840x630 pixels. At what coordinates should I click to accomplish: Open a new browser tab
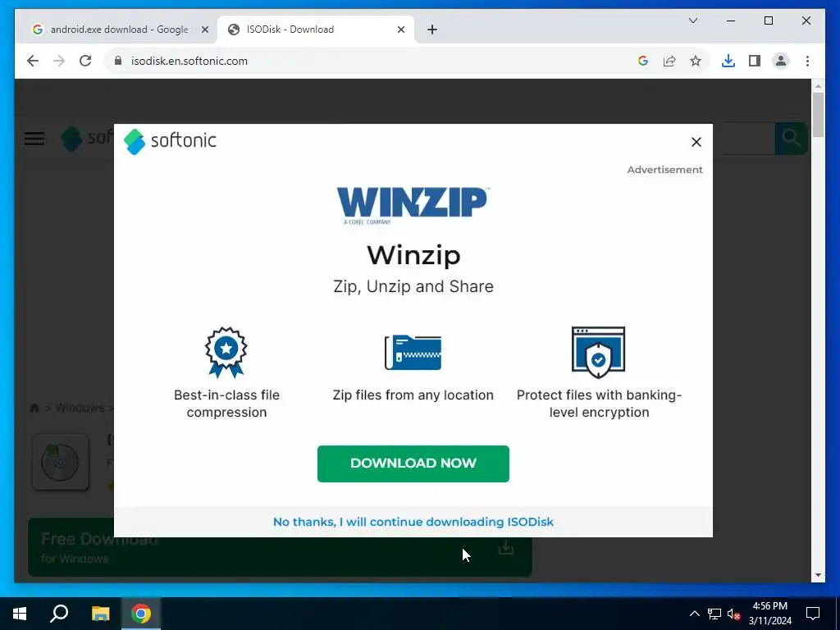tap(432, 30)
